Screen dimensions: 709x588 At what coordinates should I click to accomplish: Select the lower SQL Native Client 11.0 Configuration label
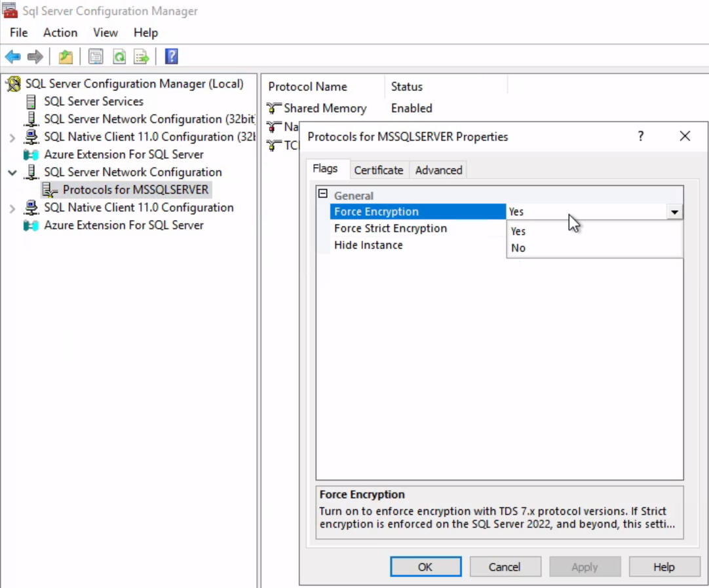pyautogui.click(x=139, y=208)
